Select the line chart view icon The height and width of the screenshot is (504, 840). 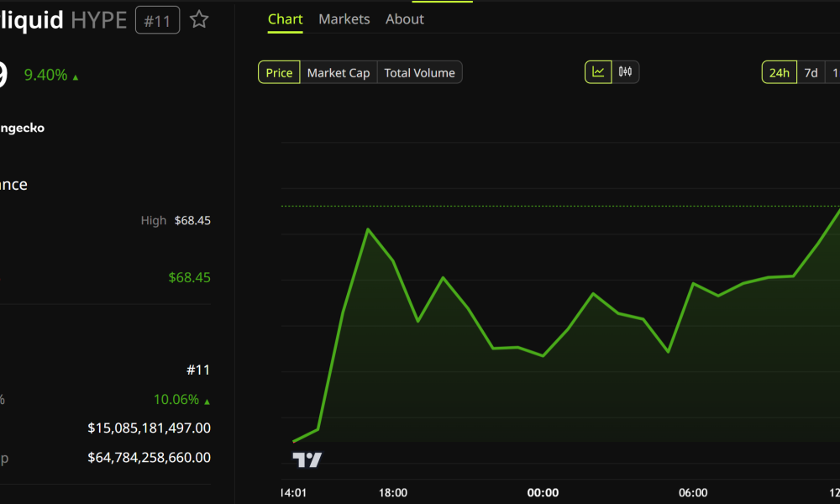[598, 72]
